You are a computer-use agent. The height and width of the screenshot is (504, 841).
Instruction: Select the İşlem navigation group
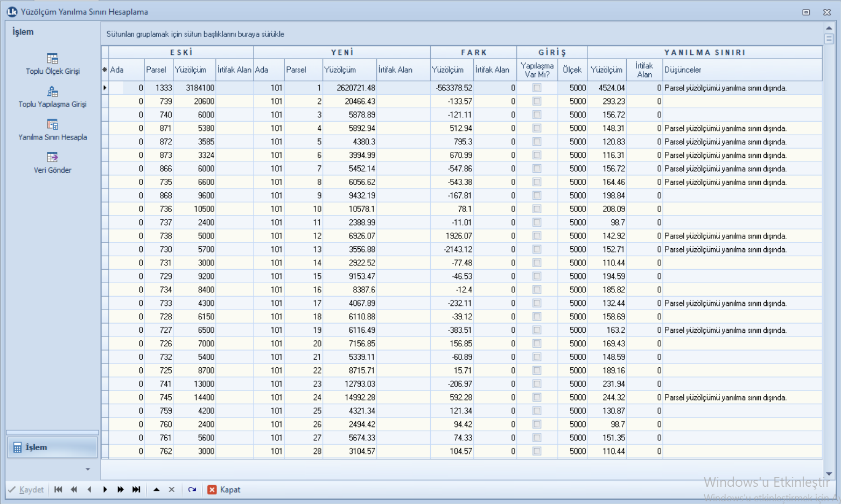52,447
